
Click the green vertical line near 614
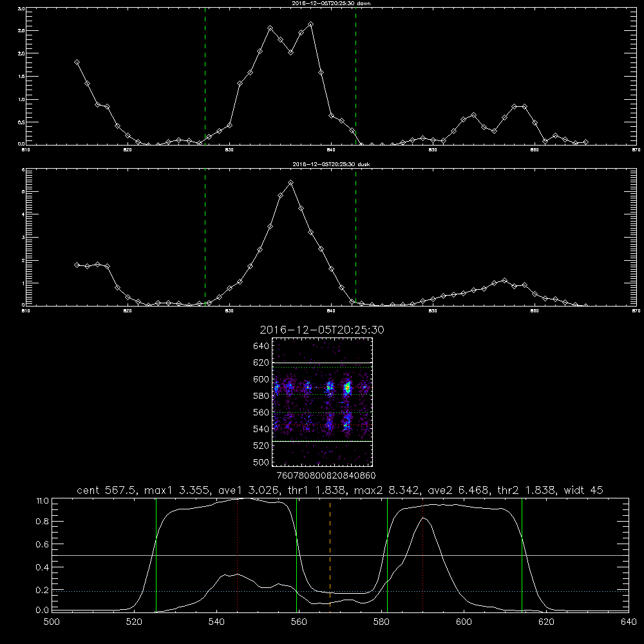coord(522,555)
